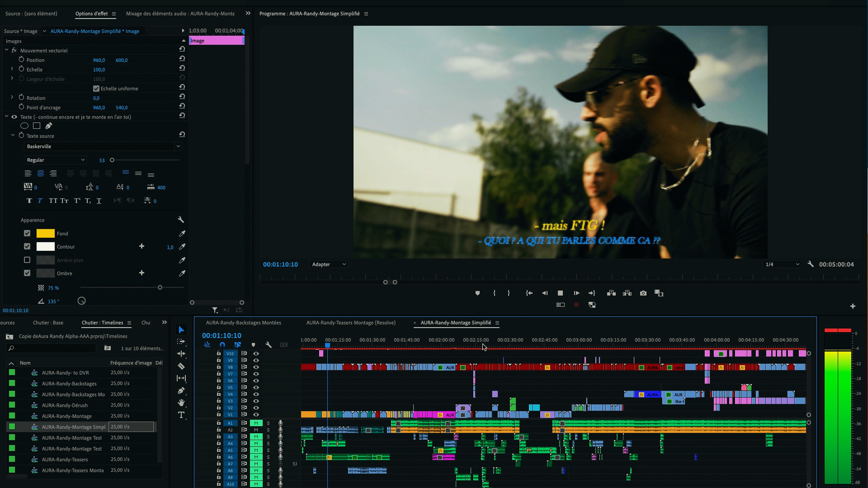The image size is (868, 488).
Task: Uncheck the Fond fill checkbox
Action: 27,234
